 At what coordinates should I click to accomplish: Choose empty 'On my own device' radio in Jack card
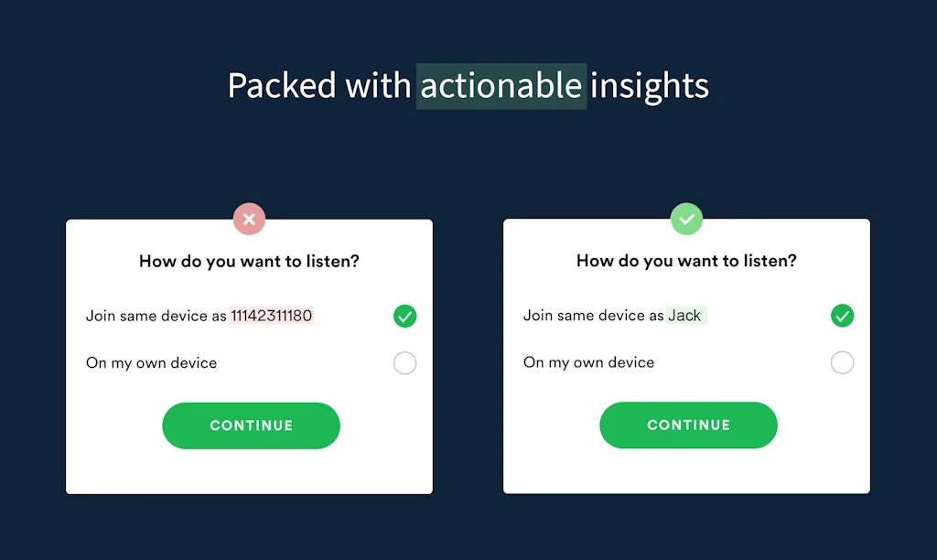(842, 363)
